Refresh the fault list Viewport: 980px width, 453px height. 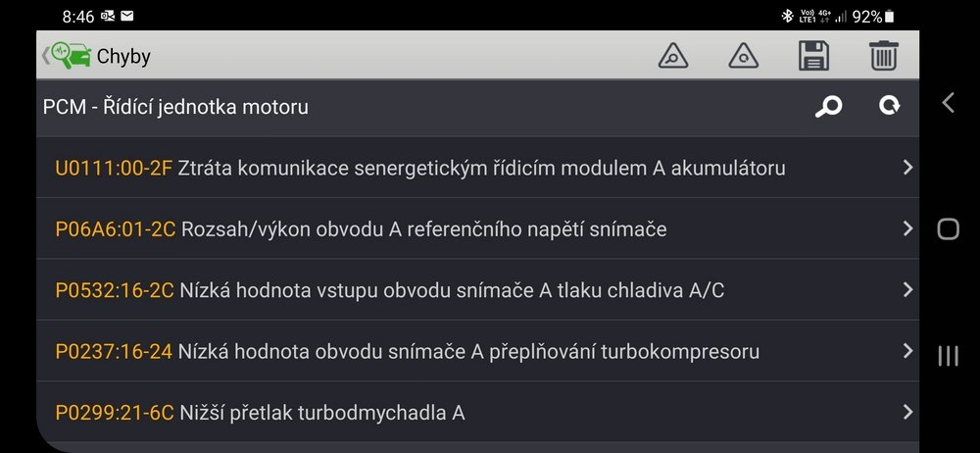(889, 107)
